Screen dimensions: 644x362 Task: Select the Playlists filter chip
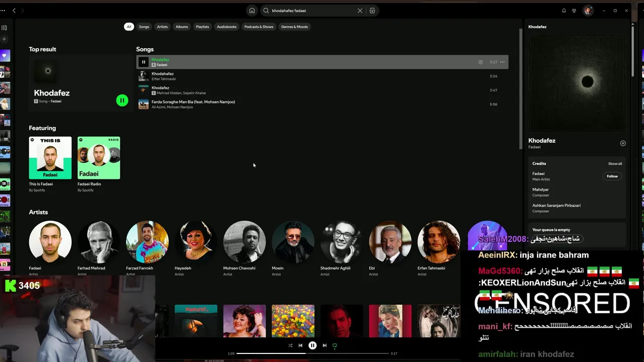point(202,27)
